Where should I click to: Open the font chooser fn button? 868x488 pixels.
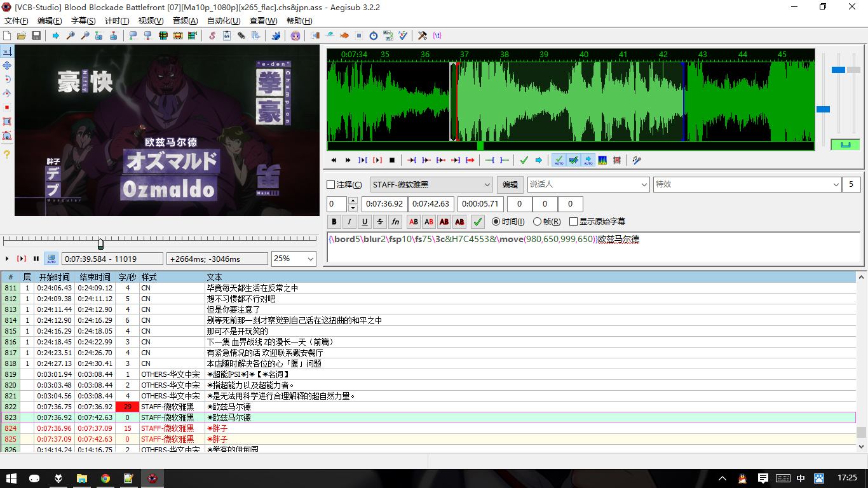[x=395, y=222]
